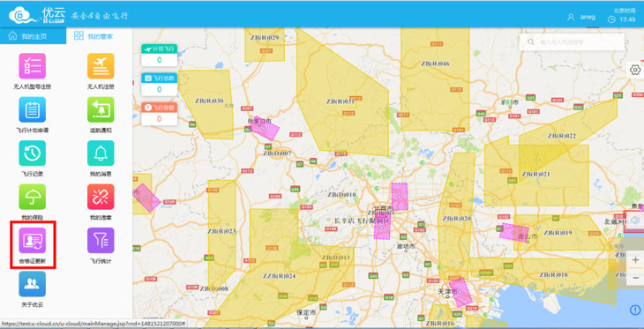Open 我的保险 umbrella icon

click(x=32, y=197)
